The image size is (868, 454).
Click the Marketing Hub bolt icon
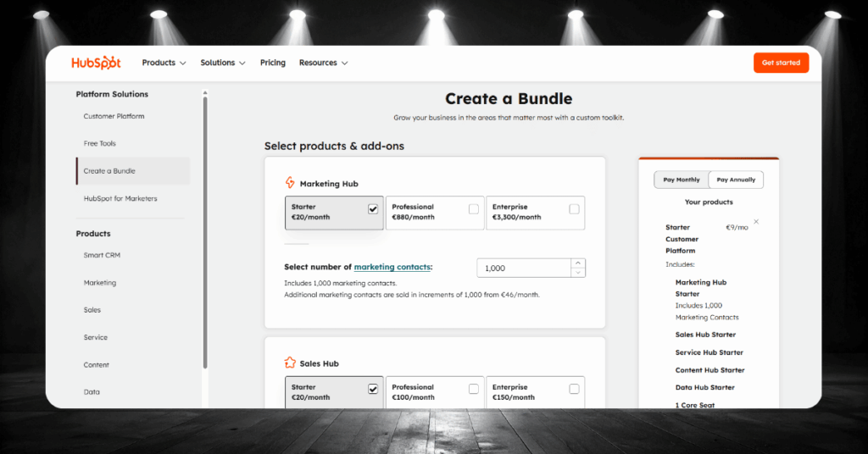click(x=290, y=182)
